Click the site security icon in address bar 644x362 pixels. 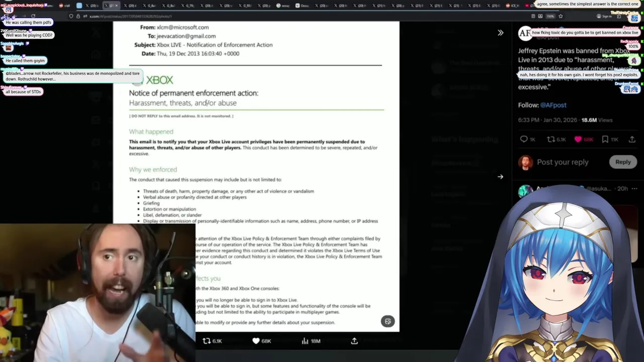(x=77, y=16)
